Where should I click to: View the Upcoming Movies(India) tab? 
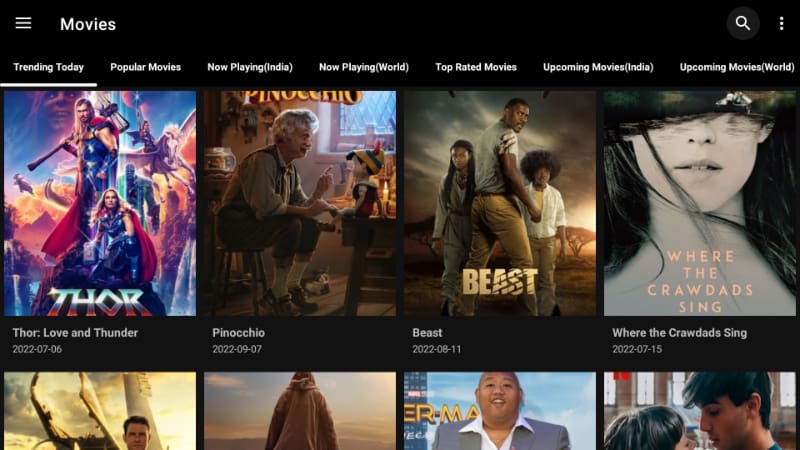pyautogui.click(x=598, y=67)
